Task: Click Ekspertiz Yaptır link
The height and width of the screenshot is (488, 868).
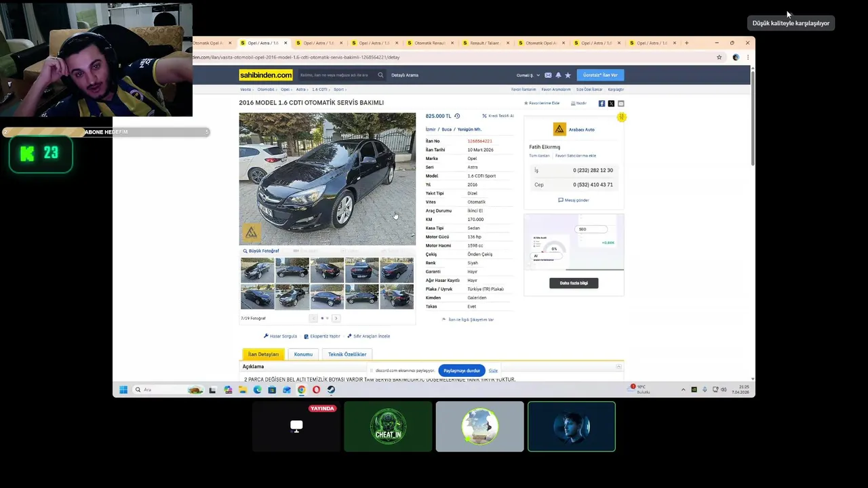Action: coord(322,336)
